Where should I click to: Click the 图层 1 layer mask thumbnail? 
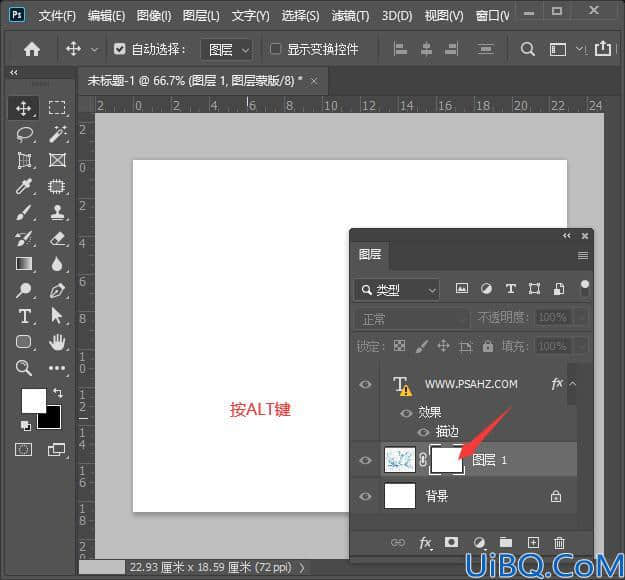pos(447,460)
